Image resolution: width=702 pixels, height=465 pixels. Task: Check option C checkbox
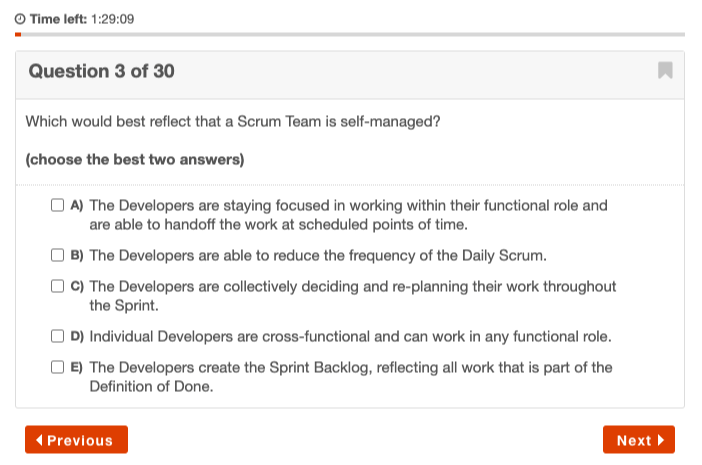coord(57,286)
